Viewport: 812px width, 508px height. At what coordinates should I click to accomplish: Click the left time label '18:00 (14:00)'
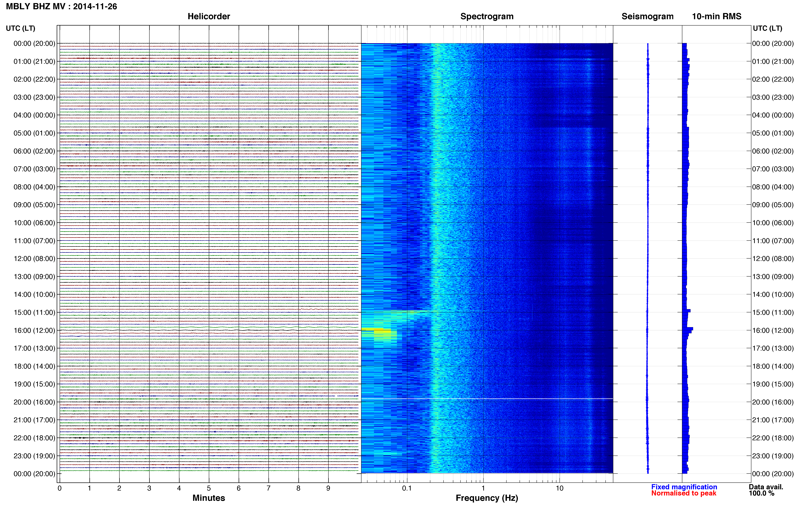(34, 366)
